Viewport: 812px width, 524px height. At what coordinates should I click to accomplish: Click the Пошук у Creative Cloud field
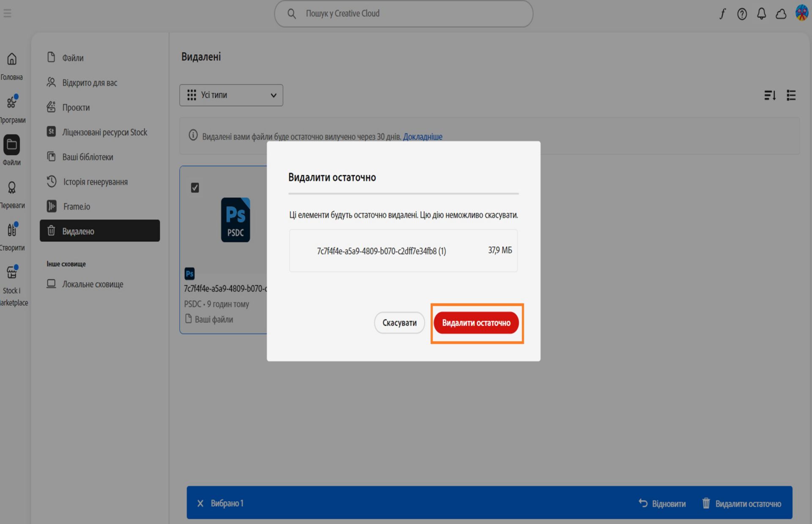click(403, 14)
